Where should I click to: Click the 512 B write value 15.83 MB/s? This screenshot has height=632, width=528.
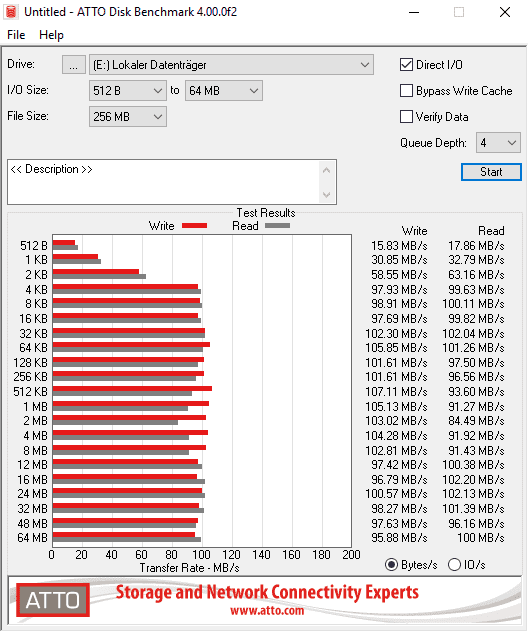coord(399,245)
